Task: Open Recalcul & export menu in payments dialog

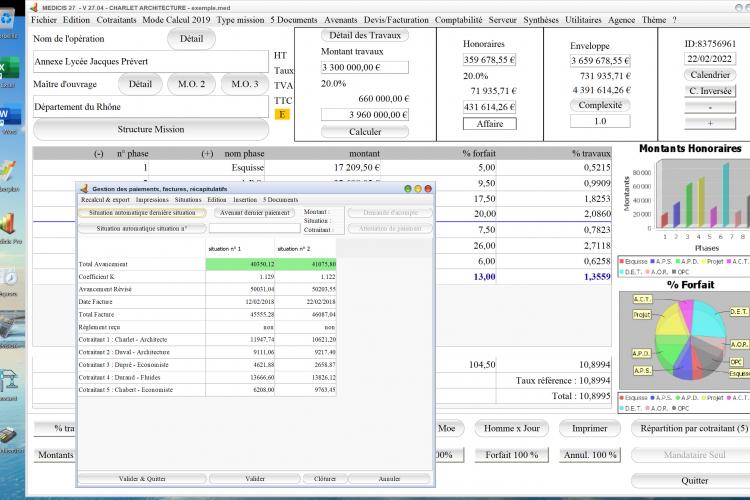Action: pyautogui.click(x=105, y=200)
